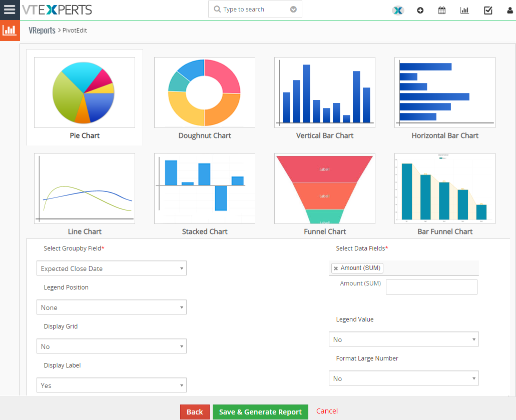Expand the Select Groupby Field dropdown

pyautogui.click(x=111, y=268)
